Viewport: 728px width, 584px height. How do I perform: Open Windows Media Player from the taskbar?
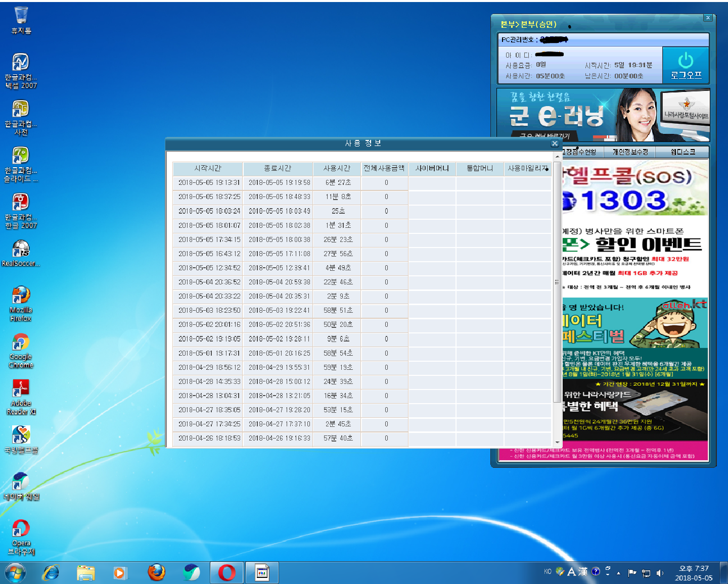119,573
